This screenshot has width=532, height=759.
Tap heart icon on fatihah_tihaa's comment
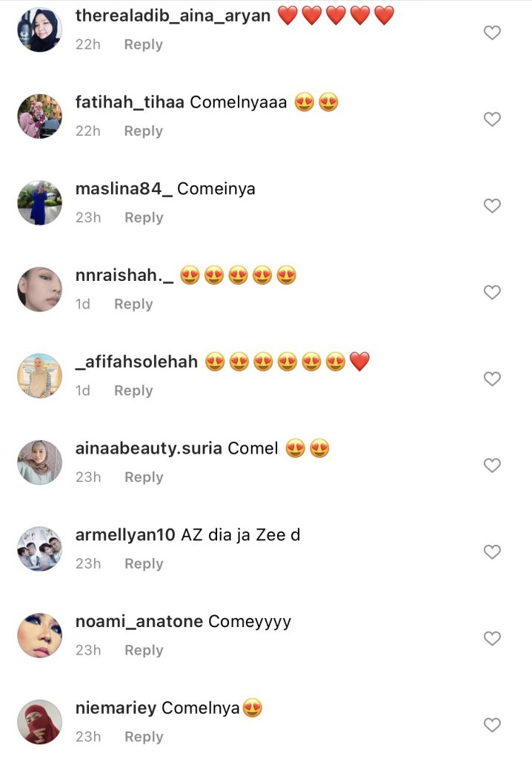492,119
